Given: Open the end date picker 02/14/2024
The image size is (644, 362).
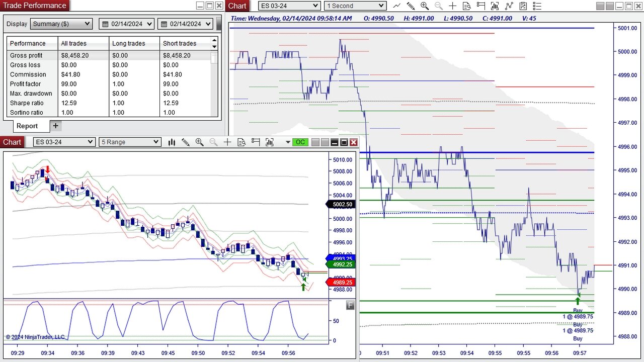Looking at the screenshot, I should [185, 24].
